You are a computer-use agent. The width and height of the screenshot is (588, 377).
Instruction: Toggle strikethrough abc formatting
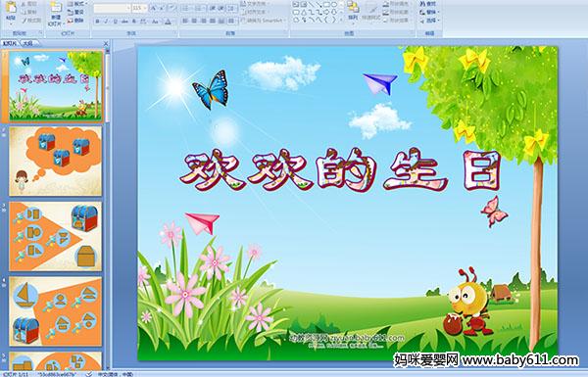(124, 22)
